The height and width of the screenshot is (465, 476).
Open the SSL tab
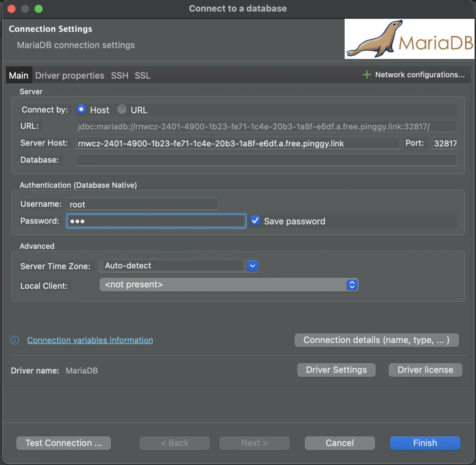(x=143, y=75)
